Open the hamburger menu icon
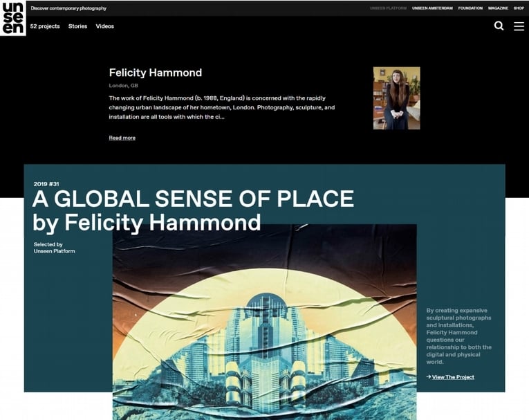 point(519,26)
